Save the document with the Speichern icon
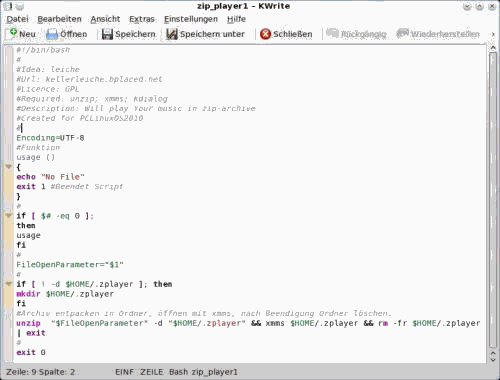 pyautogui.click(x=107, y=34)
